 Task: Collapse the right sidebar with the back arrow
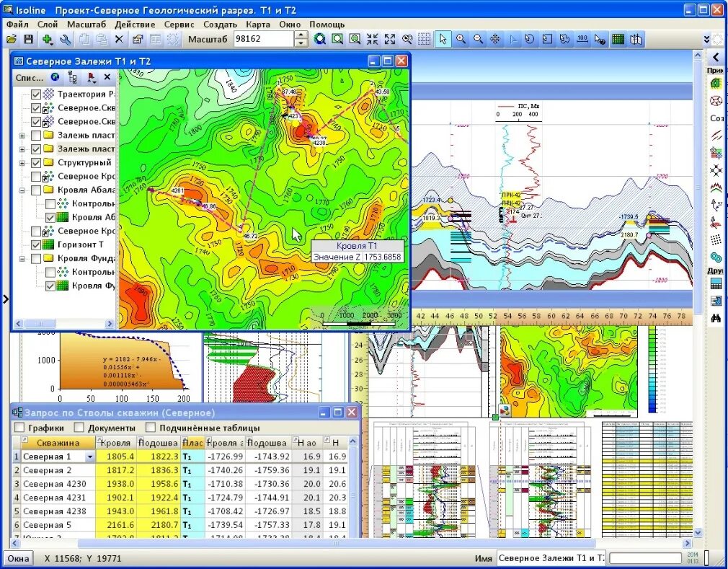[716, 57]
